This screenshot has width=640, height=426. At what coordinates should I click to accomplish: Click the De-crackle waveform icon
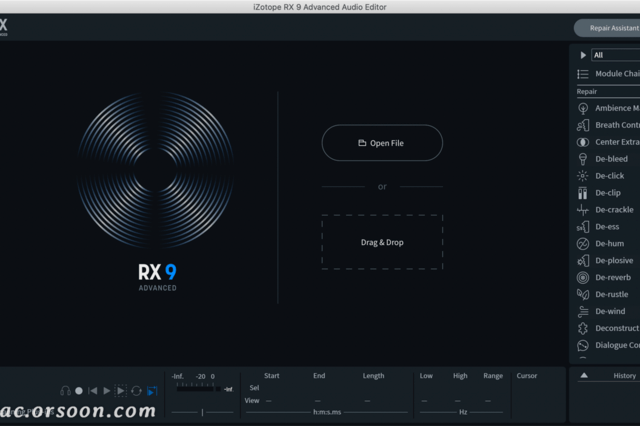click(583, 210)
